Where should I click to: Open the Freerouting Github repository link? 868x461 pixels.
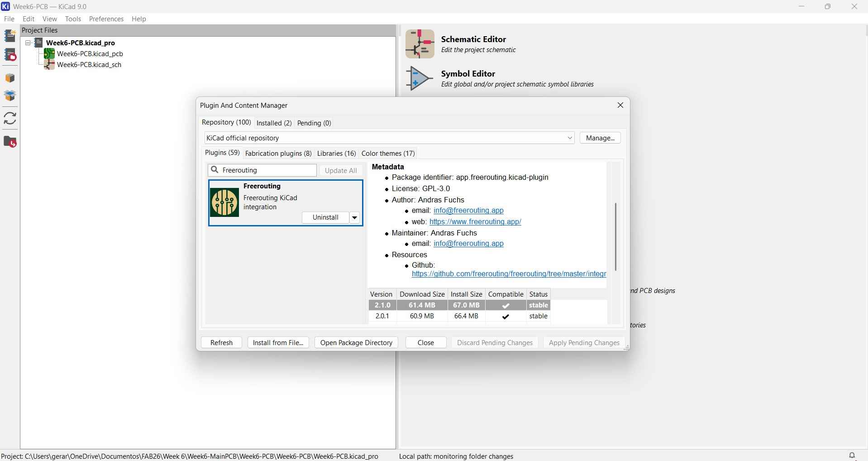(509, 274)
